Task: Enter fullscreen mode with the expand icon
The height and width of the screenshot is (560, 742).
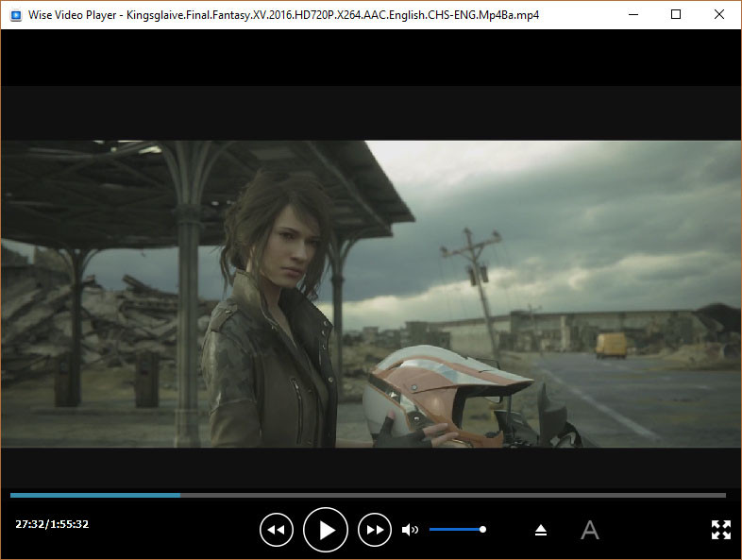Action: click(720, 530)
